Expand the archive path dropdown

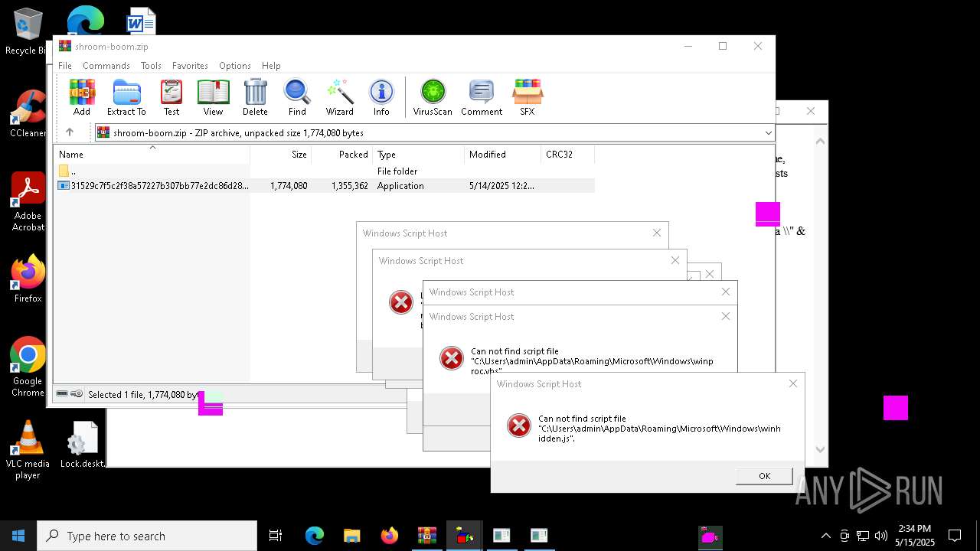768,133
